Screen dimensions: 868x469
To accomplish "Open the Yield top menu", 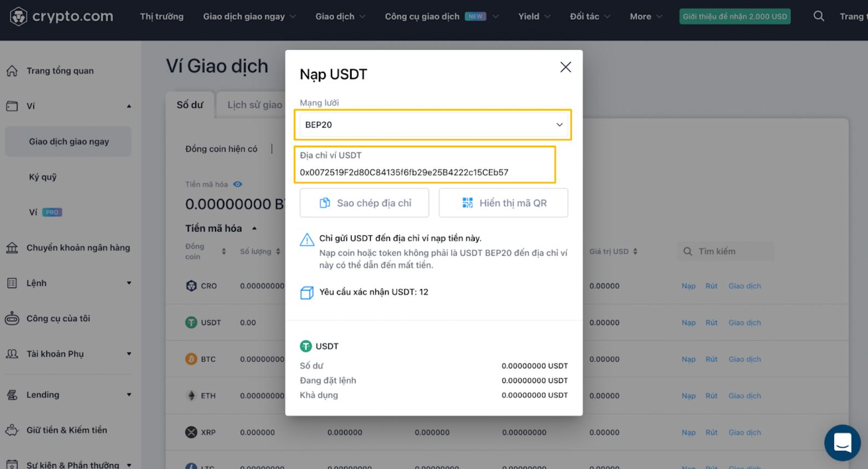I will coord(534,16).
